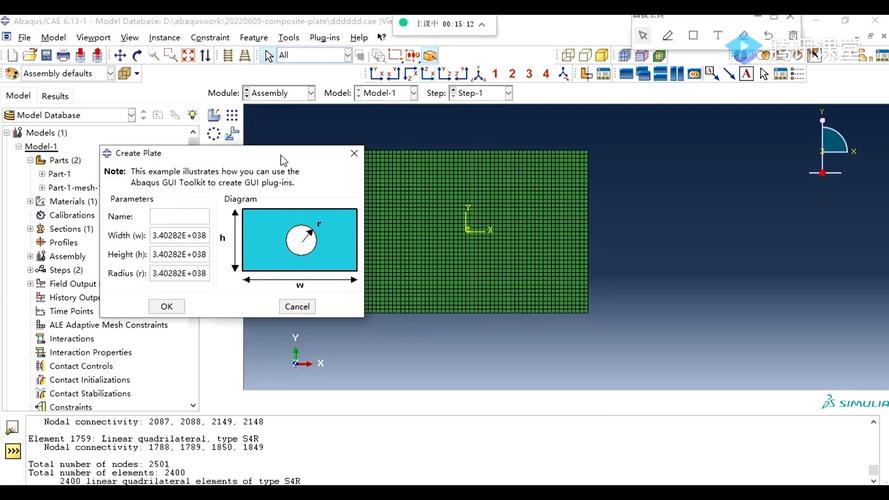The width and height of the screenshot is (889, 500).
Task: Open the Instance menu
Action: 164,37
